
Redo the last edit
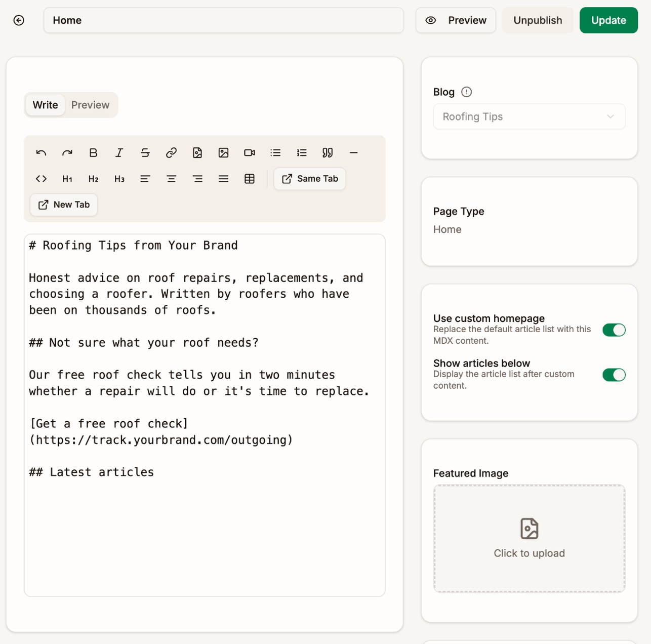pyautogui.click(x=67, y=152)
